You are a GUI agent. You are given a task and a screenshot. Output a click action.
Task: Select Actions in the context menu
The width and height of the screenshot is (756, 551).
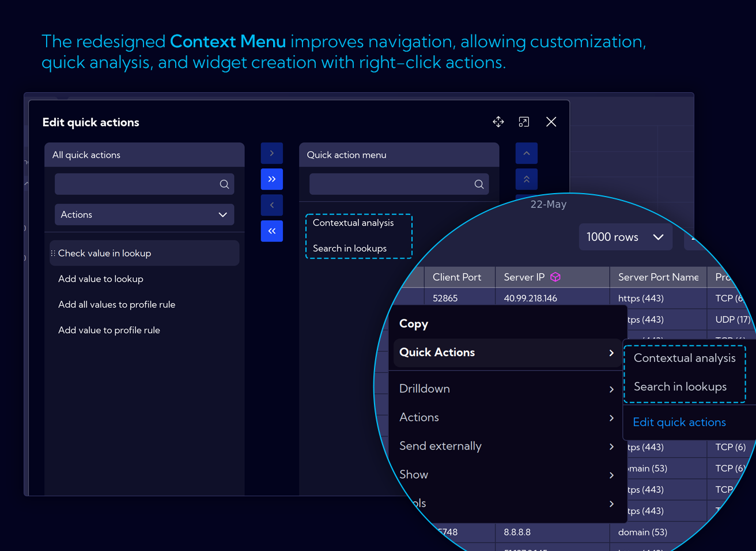click(x=419, y=417)
